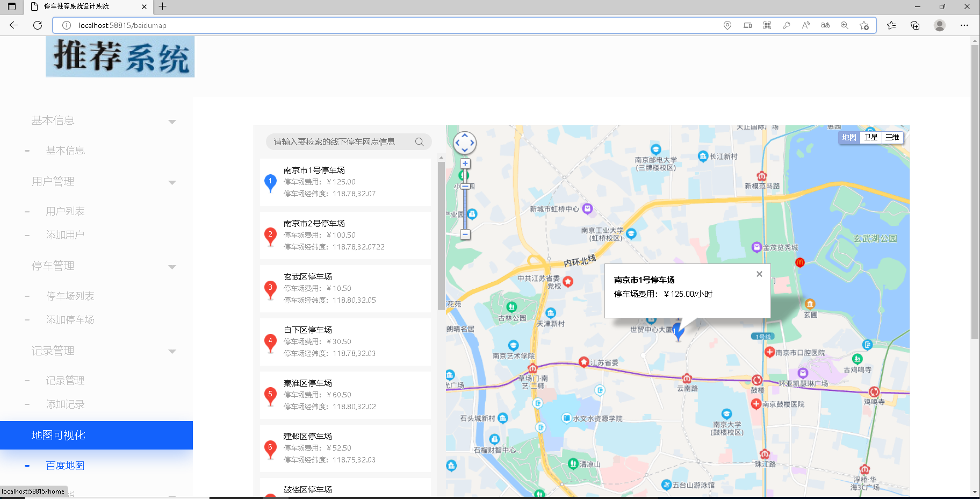
Task: Click the zoom magnifier icon in address bar
Action: coord(845,25)
